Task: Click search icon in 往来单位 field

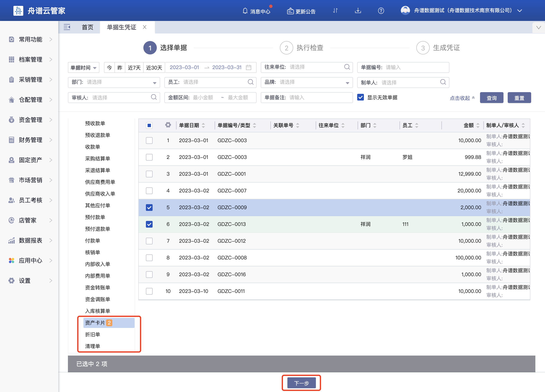Action: 347,67
